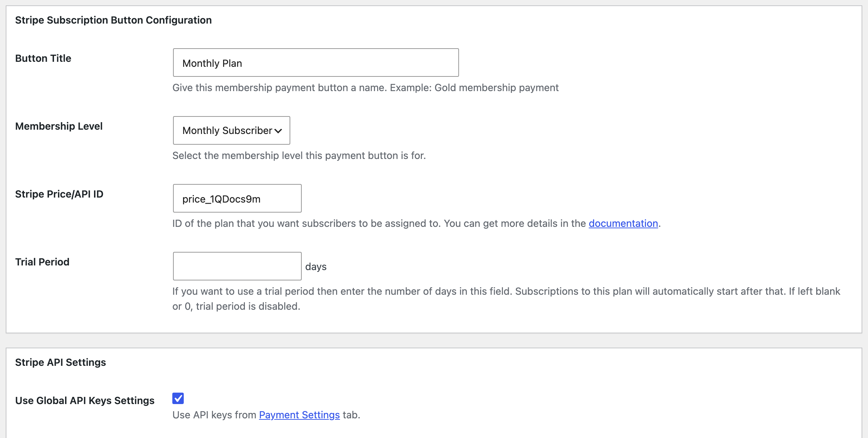This screenshot has height=438, width=868.
Task: Click the 'Stripe API Settings' heading
Action: click(60, 362)
